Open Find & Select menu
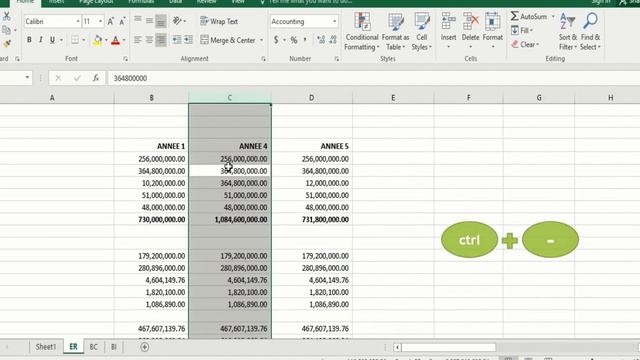This screenshot has height=360, width=640. (590, 32)
